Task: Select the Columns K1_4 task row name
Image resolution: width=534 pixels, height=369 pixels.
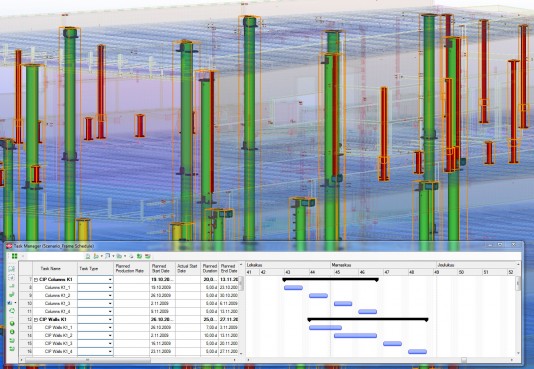Action: click(x=58, y=311)
